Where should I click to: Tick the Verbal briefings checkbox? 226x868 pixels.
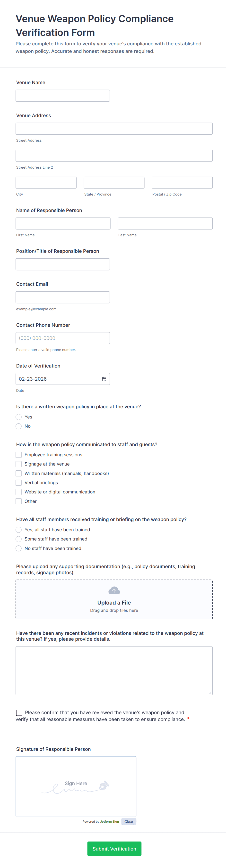pos(18,483)
